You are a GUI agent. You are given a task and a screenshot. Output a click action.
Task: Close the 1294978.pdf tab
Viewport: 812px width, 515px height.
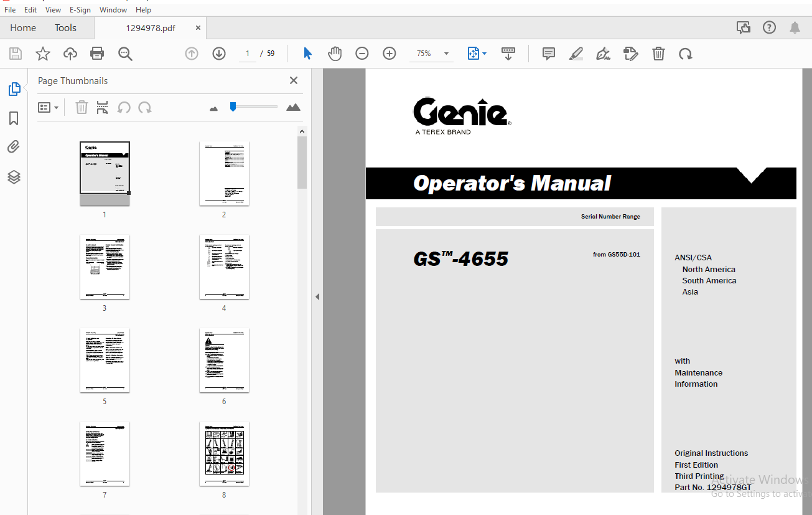click(x=198, y=27)
